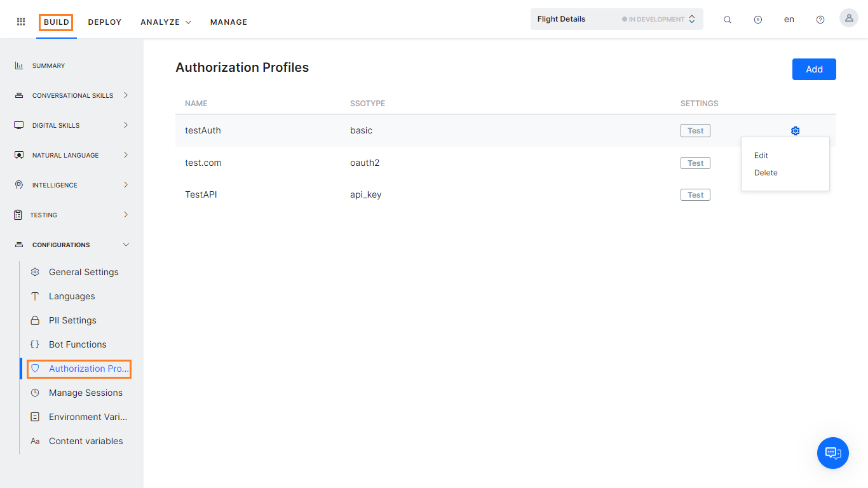Screen dimensions: 868x488
Task: Click the Add button
Action: point(813,69)
